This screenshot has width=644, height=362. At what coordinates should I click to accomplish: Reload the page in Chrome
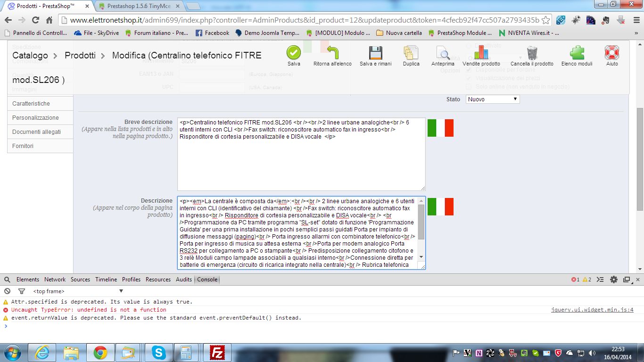point(35,20)
